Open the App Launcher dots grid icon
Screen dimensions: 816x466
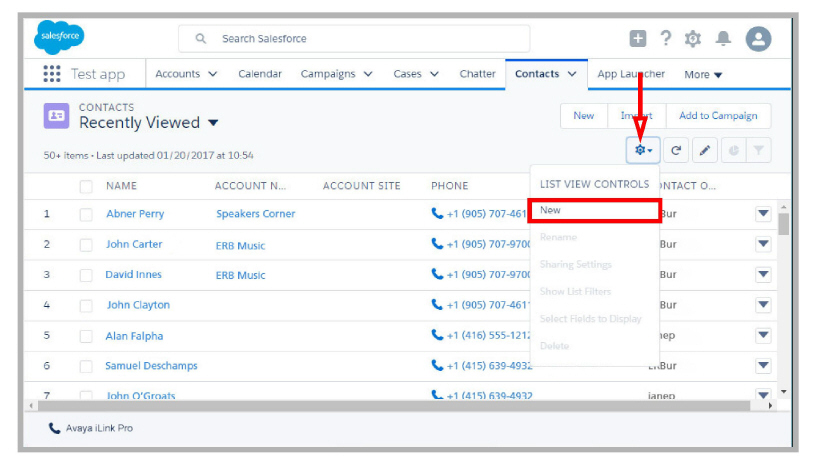pos(52,74)
